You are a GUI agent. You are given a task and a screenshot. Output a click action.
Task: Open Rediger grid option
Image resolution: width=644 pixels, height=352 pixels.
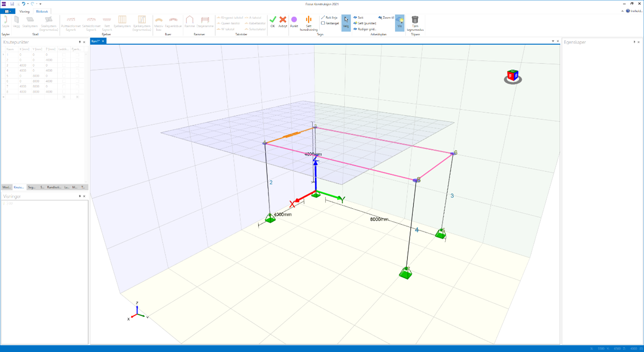point(365,29)
